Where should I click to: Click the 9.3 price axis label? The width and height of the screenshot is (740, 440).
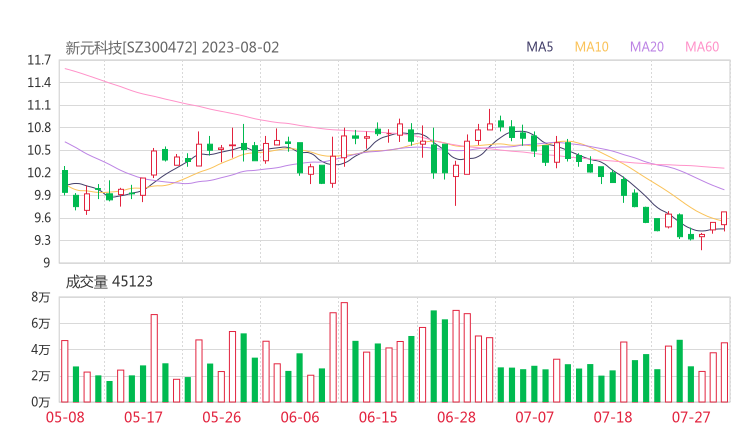[x=42, y=241]
